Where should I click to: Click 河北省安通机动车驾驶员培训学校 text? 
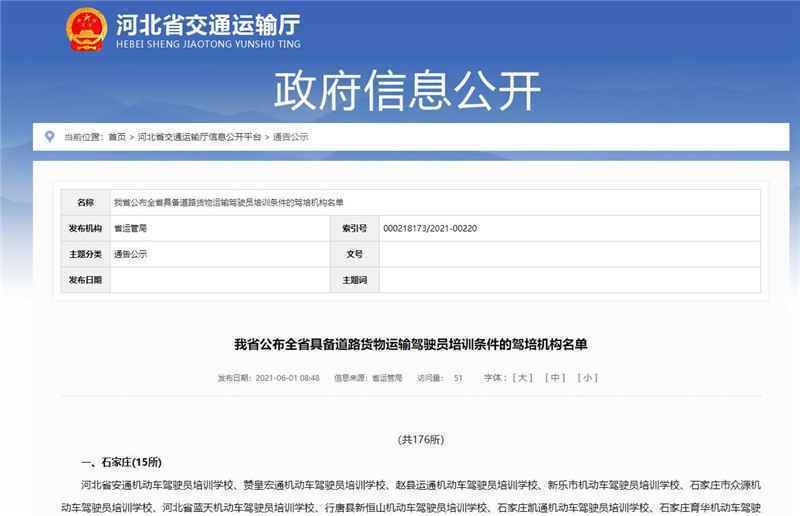(x=157, y=485)
